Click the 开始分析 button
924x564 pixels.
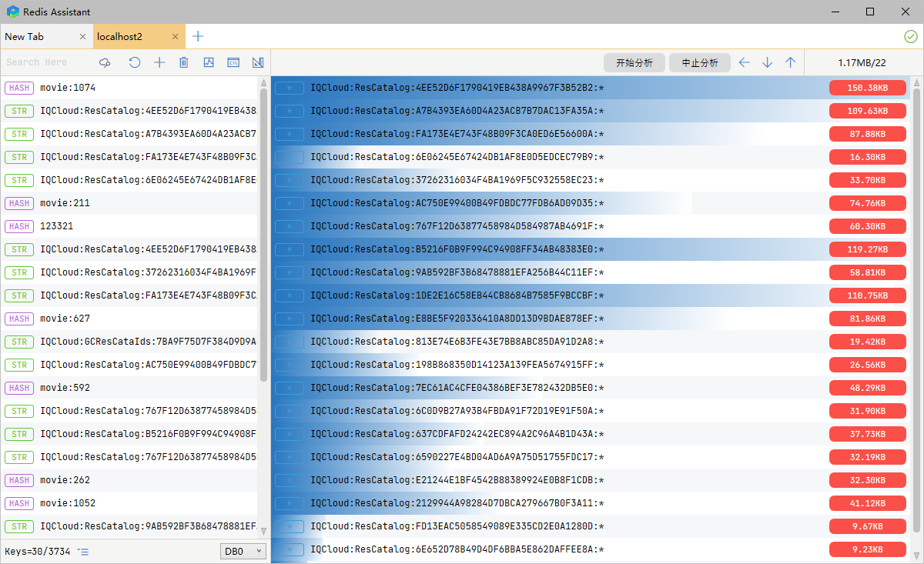coord(634,63)
